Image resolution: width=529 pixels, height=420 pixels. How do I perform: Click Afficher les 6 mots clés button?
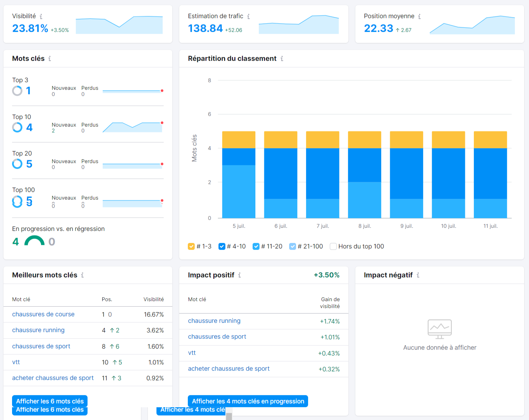pos(50,401)
